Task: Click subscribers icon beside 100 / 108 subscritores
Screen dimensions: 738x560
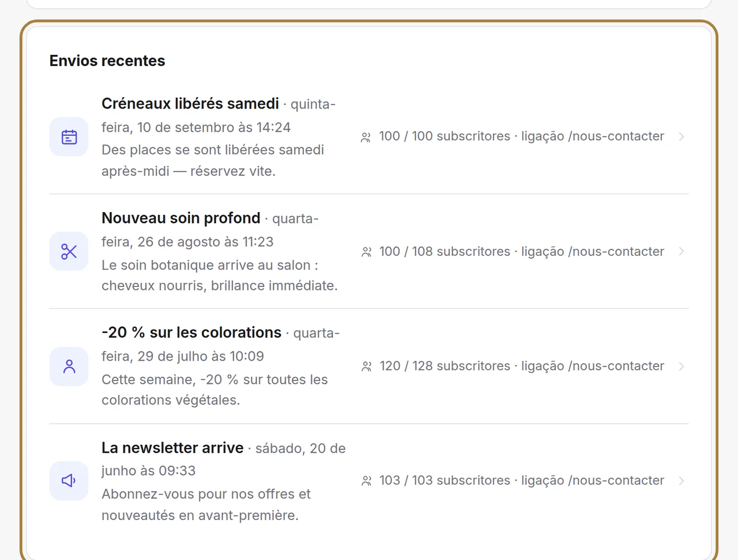Action: click(366, 252)
